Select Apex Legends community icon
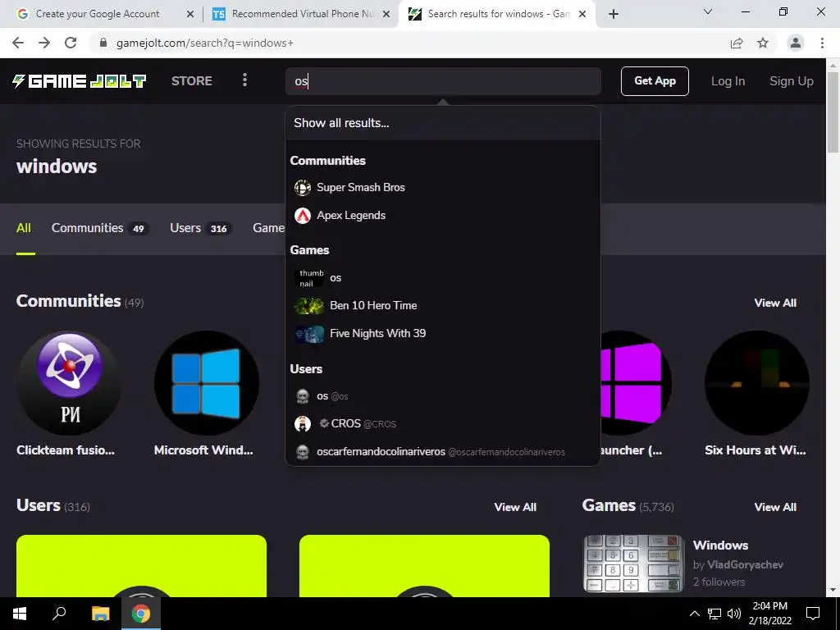 point(303,216)
